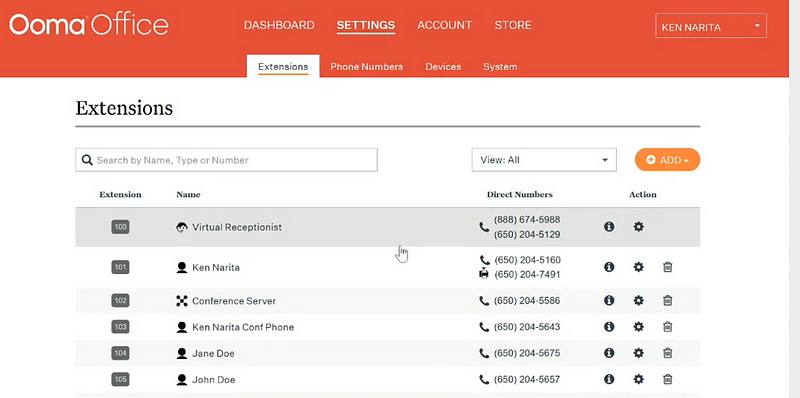Open the Account menu
800x398 pixels.
click(444, 25)
